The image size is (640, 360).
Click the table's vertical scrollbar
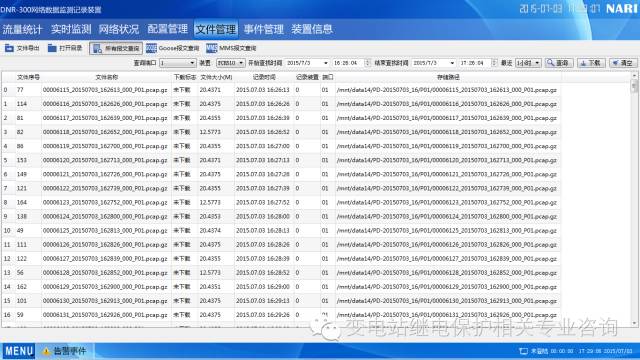click(634, 199)
